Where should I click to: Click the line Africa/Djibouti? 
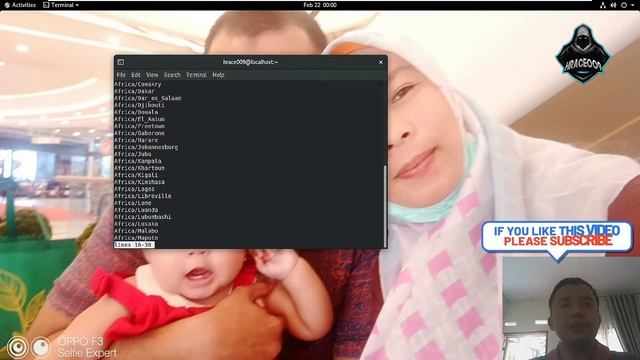(139, 105)
